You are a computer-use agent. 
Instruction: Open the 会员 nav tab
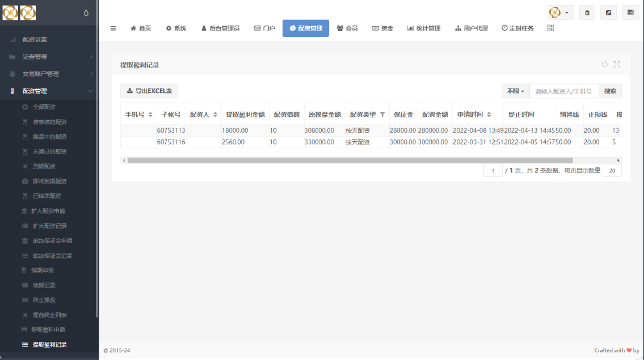347,28
